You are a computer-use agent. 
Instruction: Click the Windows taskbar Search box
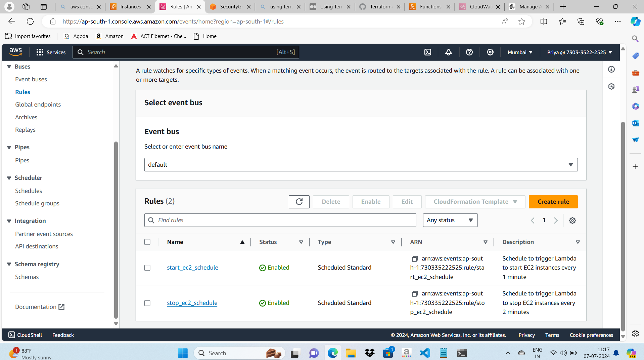[239, 353]
